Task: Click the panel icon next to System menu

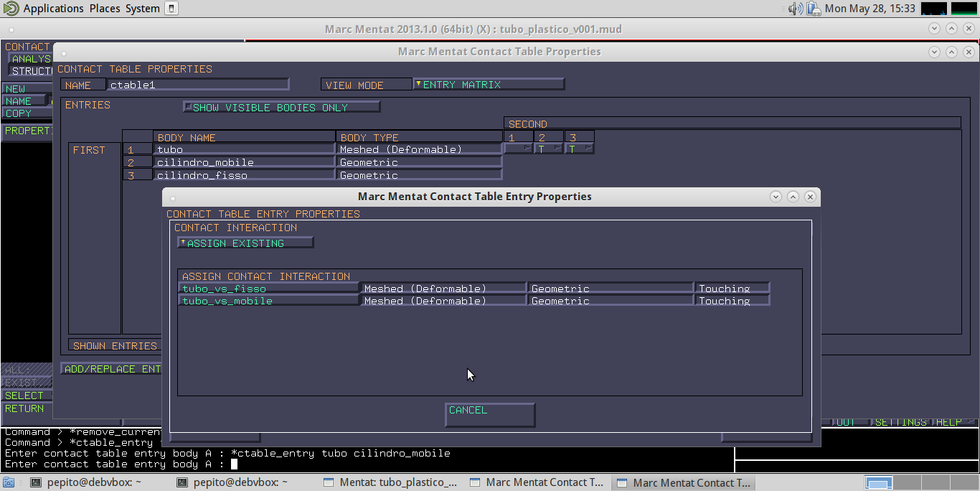Action: coord(171,9)
